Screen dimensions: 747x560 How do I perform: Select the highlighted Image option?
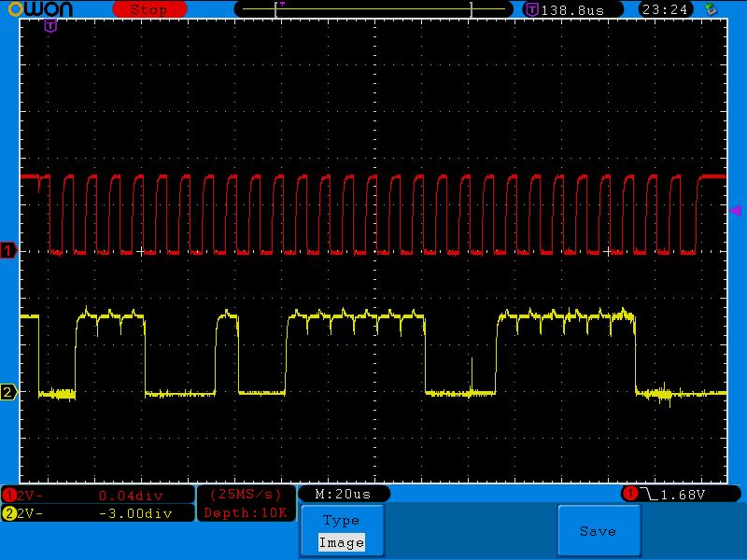point(341,542)
